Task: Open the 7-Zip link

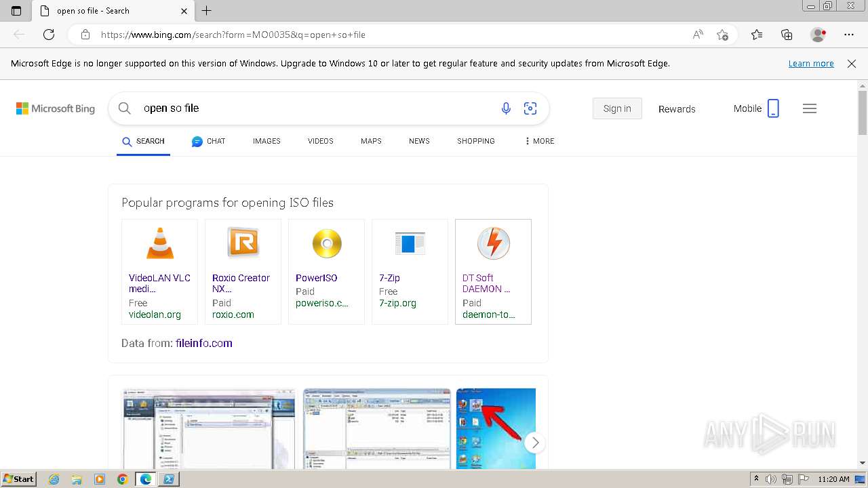Action: [x=389, y=278]
